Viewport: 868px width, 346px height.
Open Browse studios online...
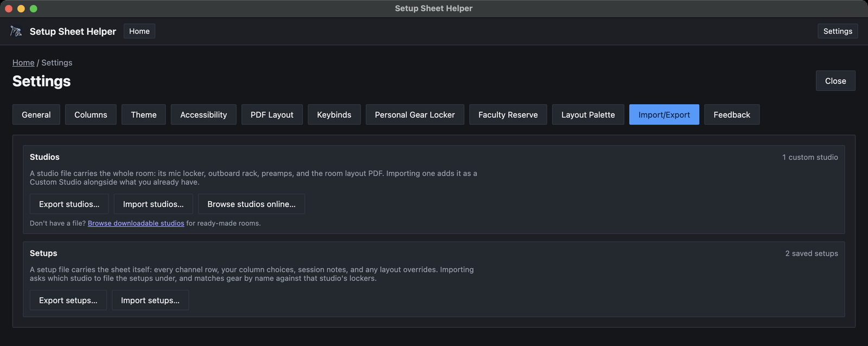[251, 204]
